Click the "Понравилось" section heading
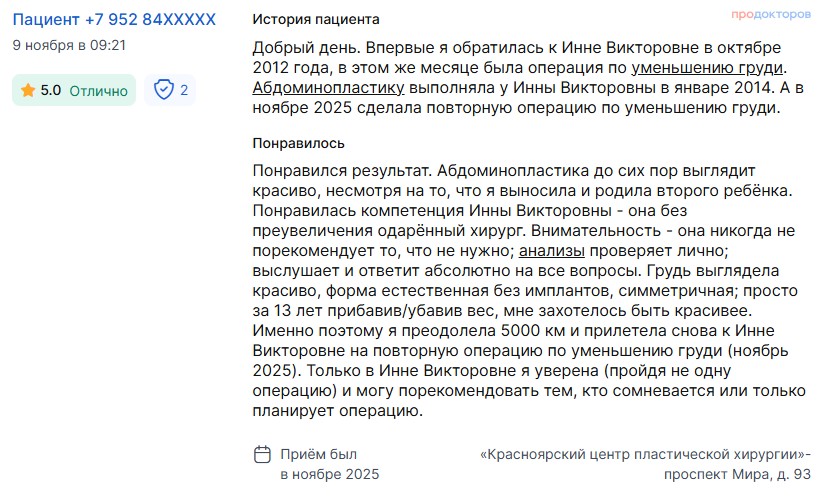This screenshot has width=826, height=498. coord(299,143)
